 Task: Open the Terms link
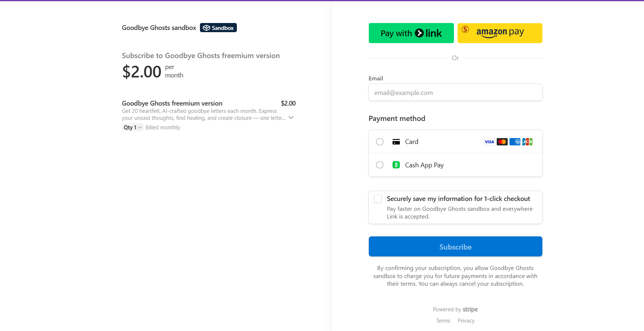(x=443, y=321)
